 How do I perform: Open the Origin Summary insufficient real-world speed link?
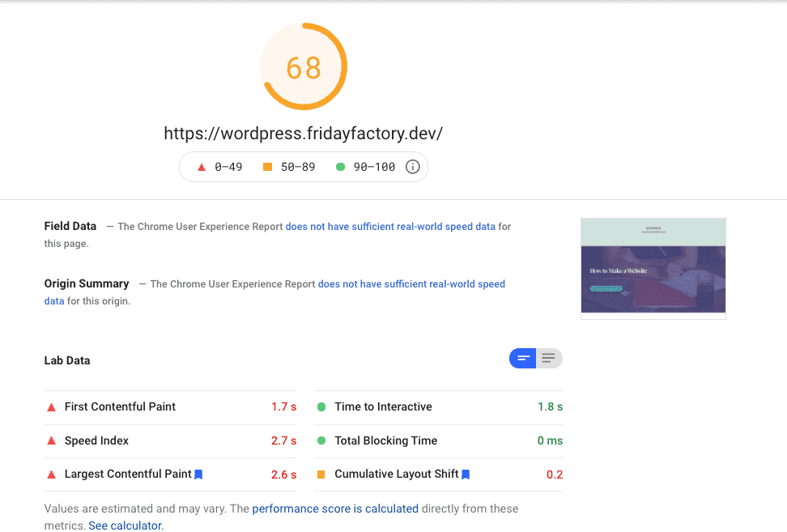411,284
